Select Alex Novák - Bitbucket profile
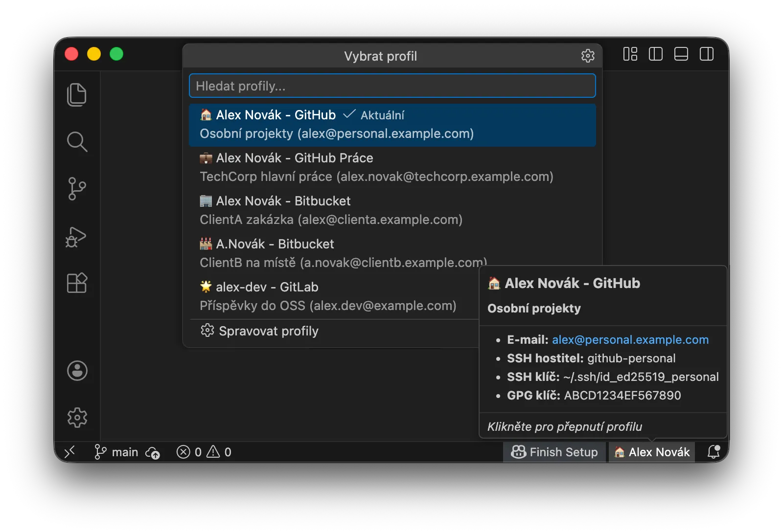Viewport: 783px width, 532px height. point(392,211)
